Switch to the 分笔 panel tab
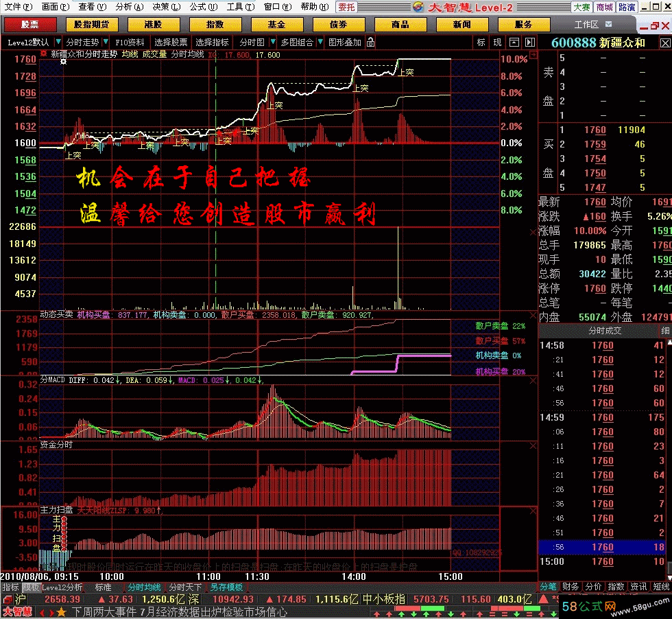 coord(549,586)
